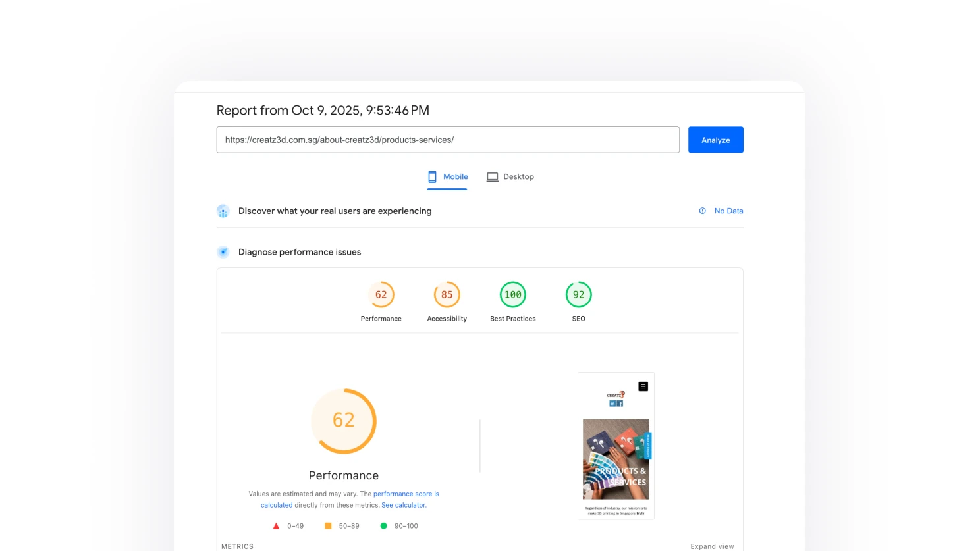Click the hamburger menu icon in the screenshot
The image size is (980, 551).
[643, 386]
